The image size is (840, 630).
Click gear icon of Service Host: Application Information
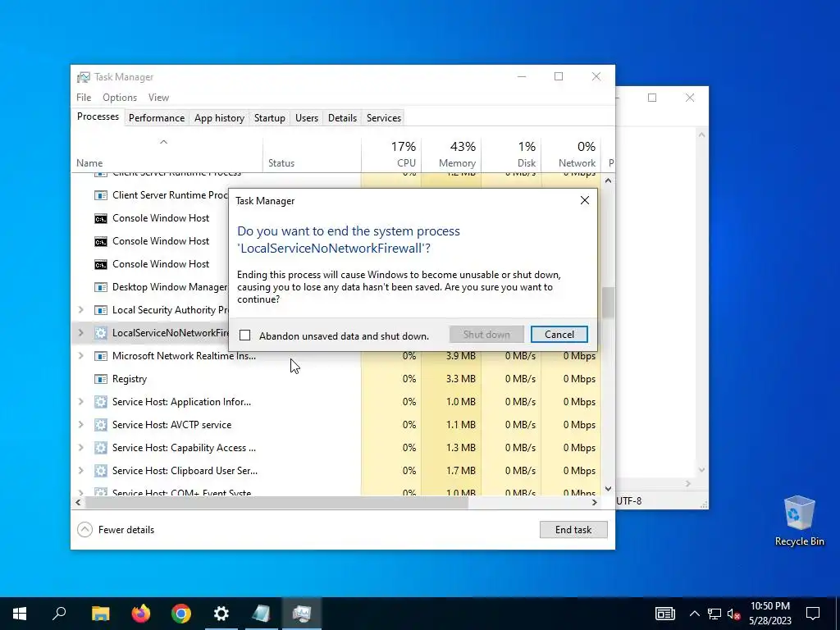point(101,402)
